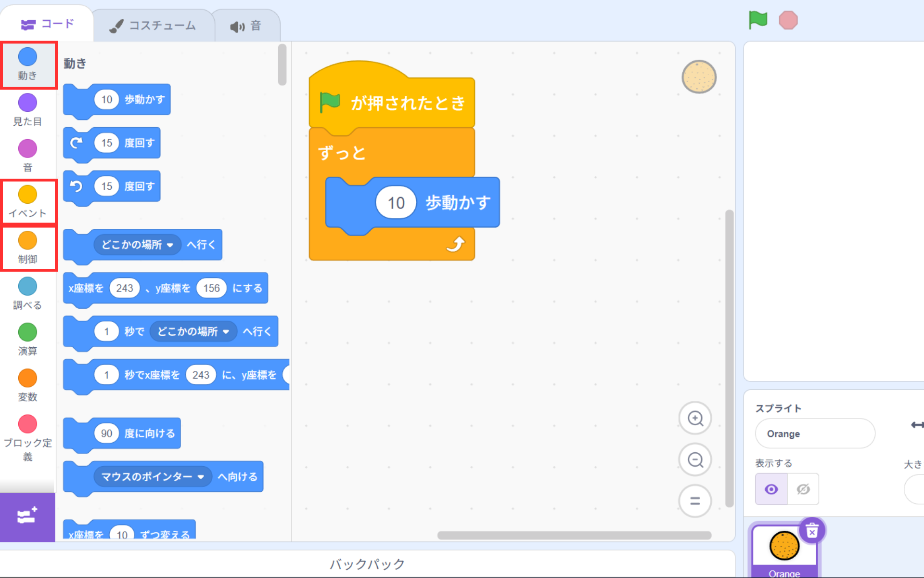This screenshot has width=924, height=578.
Task: Reset workspace zoom with equals icon
Action: [x=695, y=501]
